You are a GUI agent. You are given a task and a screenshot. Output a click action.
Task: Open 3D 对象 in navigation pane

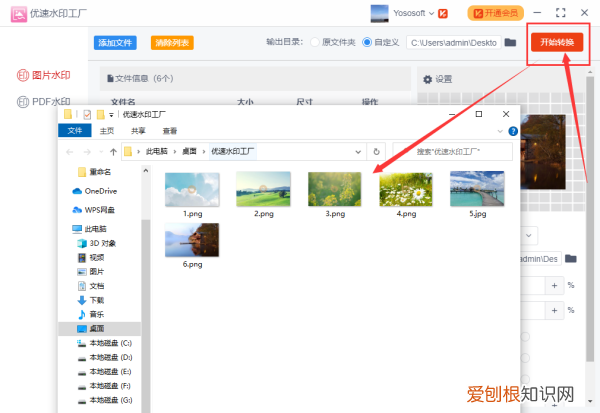(97, 243)
